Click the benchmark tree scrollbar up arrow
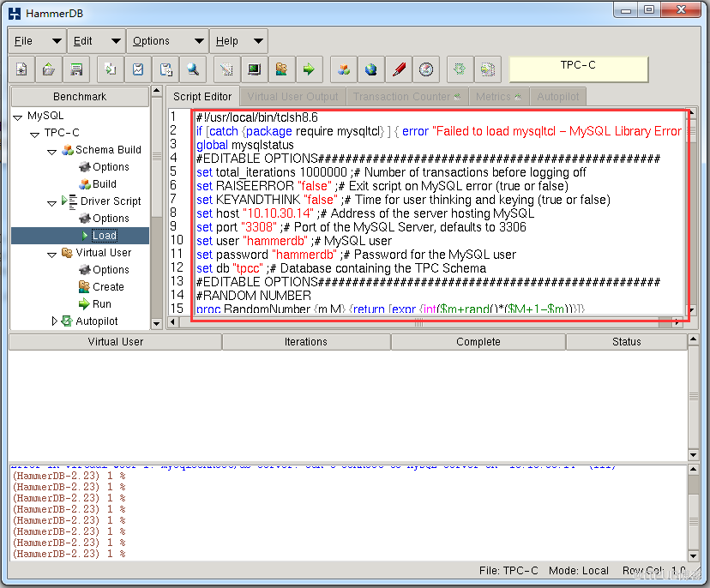 (x=157, y=91)
